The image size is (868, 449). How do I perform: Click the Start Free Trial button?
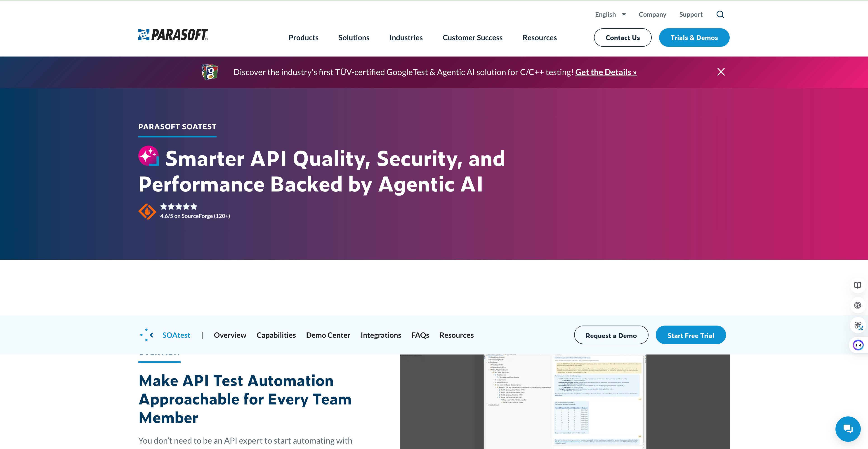690,335
